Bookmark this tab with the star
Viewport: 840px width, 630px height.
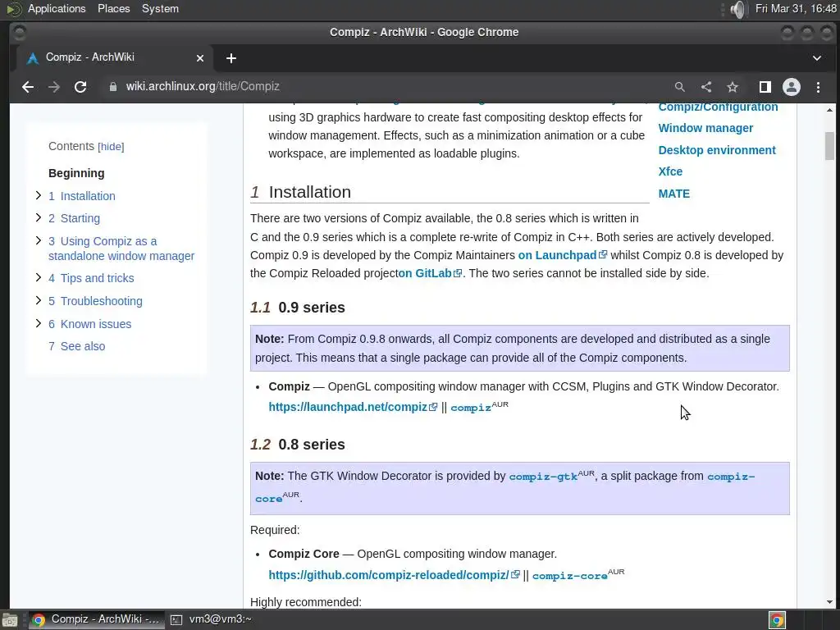click(733, 87)
